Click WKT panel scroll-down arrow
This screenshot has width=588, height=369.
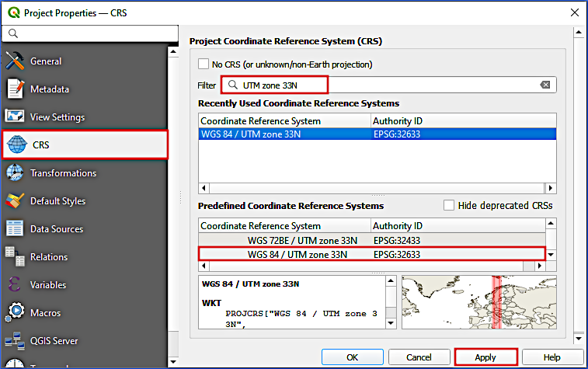pyautogui.click(x=391, y=323)
